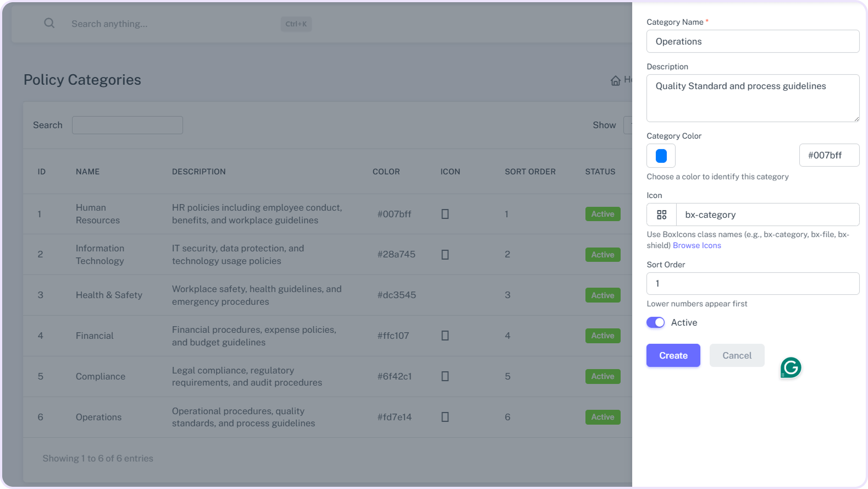
Task: Sort table by Sort Order column header
Action: tap(530, 172)
